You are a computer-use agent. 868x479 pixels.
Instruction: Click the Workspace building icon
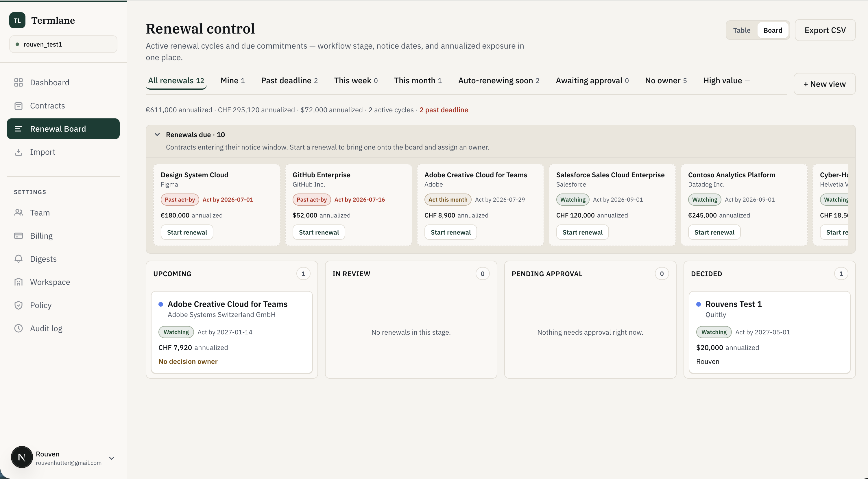coord(19,282)
